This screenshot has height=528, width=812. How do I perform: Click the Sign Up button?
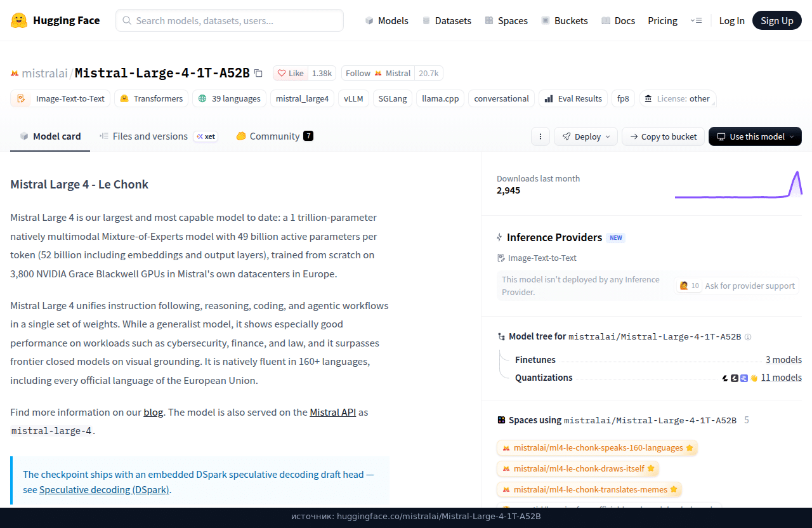coord(777,20)
